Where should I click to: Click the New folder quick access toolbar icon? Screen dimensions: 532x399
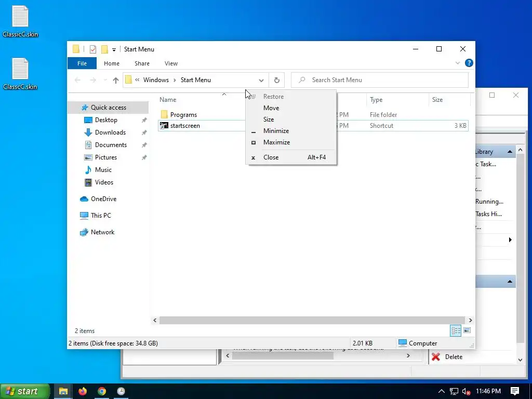point(104,49)
